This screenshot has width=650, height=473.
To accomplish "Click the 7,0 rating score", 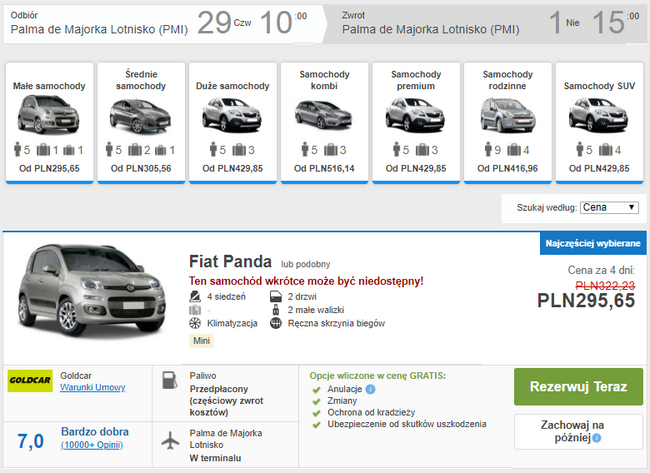I will pyautogui.click(x=31, y=441).
